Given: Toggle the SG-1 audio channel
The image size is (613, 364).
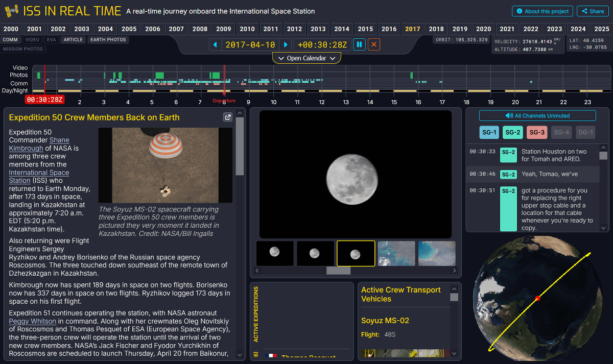Looking at the screenshot, I should point(489,133).
